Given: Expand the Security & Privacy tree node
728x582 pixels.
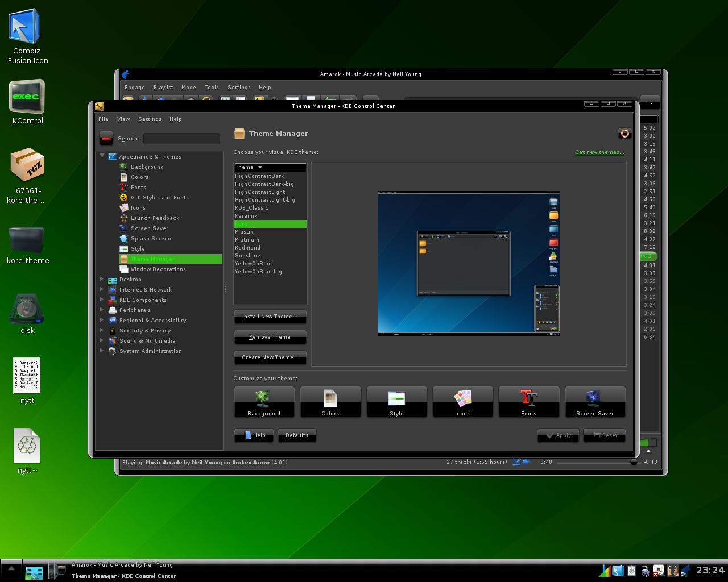Looking at the screenshot, I should pos(102,330).
